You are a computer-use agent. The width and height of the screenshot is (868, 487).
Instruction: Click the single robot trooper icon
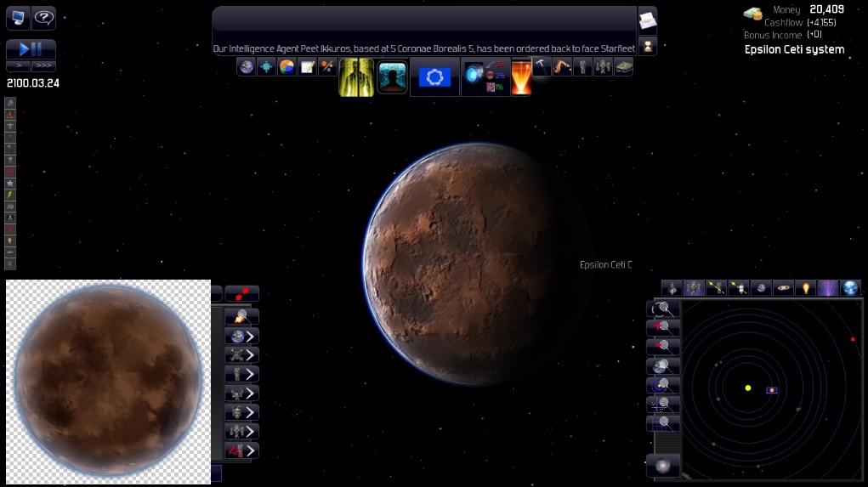[582, 67]
